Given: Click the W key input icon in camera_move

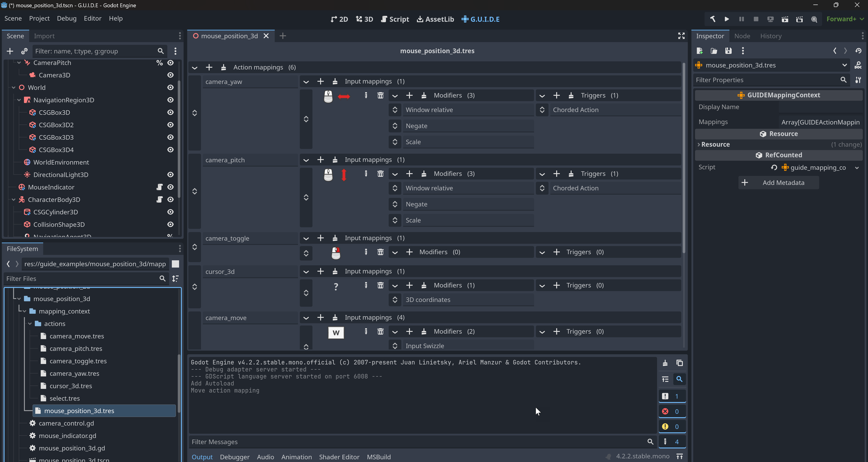Looking at the screenshot, I should point(336,333).
